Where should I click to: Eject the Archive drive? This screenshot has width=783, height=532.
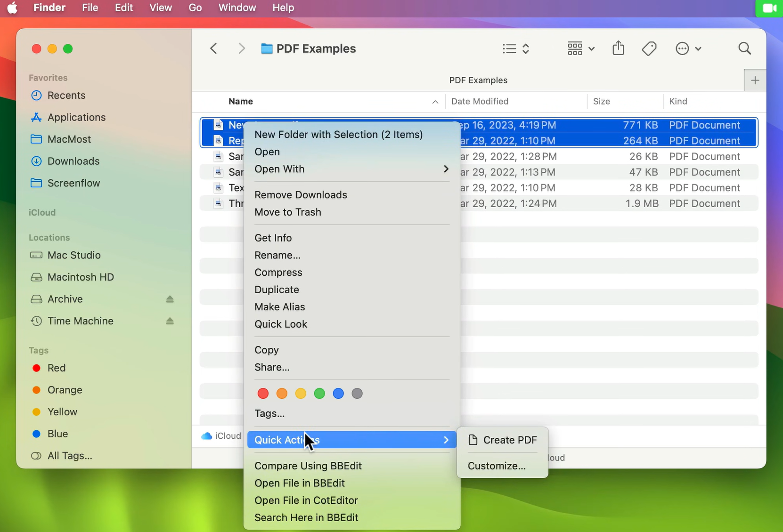(x=170, y=299)
